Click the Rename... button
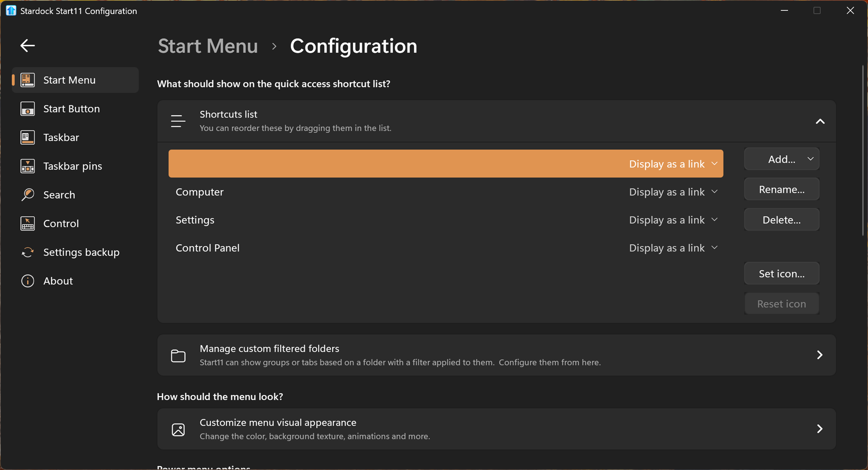Image resolution: width=868 pixels, height=470 pixels. tap(781, 190)
